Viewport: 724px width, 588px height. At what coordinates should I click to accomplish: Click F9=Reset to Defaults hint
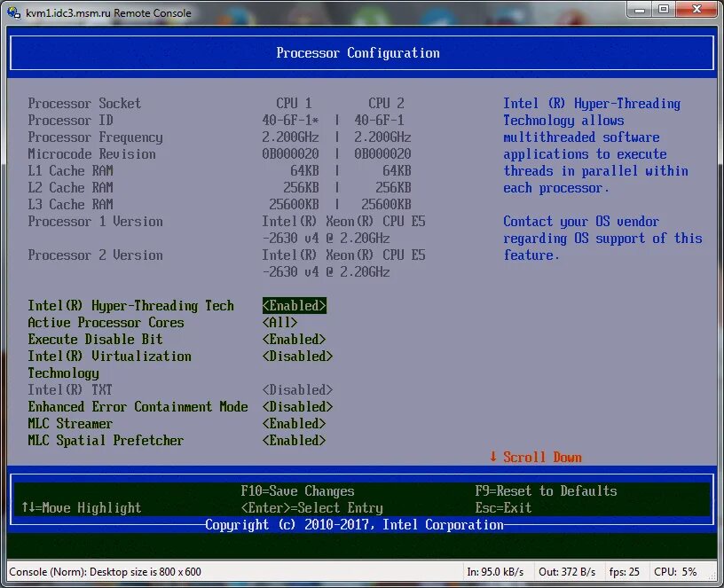[x=546, y=491]
